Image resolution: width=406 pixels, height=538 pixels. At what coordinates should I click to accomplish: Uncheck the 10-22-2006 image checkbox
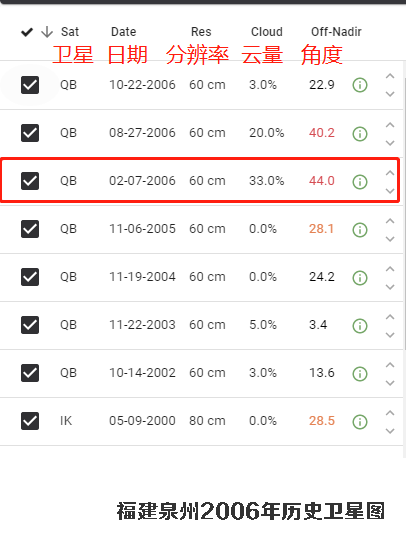(x=30, y=85)
